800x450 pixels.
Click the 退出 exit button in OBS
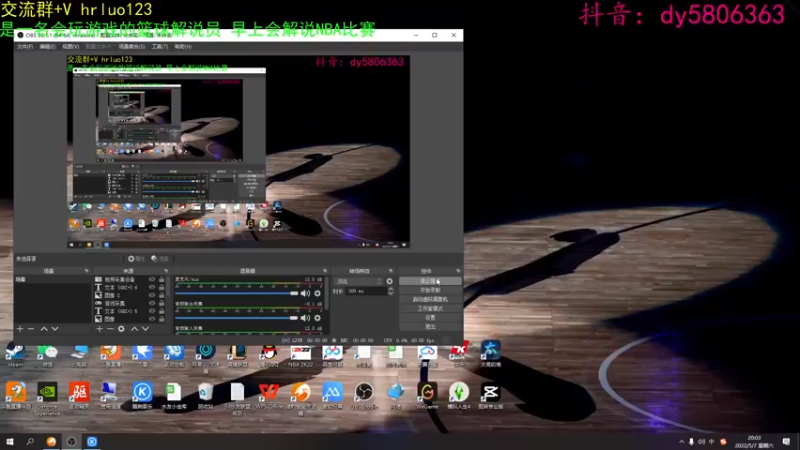pos(430,327)
